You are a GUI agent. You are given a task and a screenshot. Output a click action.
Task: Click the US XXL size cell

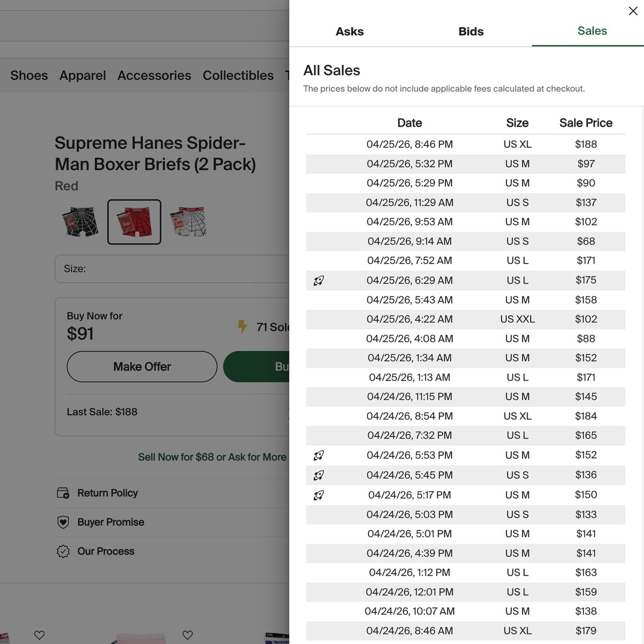point(517,319)
